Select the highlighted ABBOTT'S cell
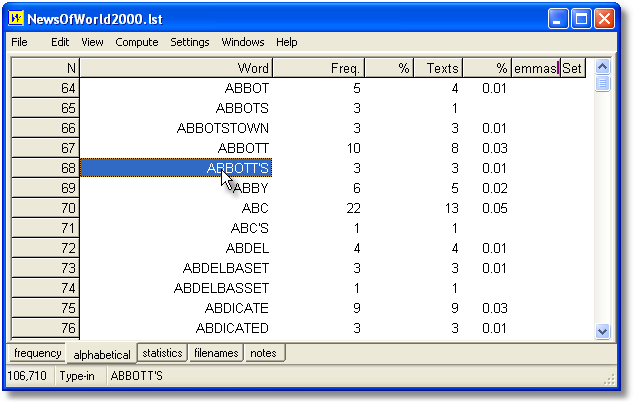635x405 pixels. click(176, 168)
